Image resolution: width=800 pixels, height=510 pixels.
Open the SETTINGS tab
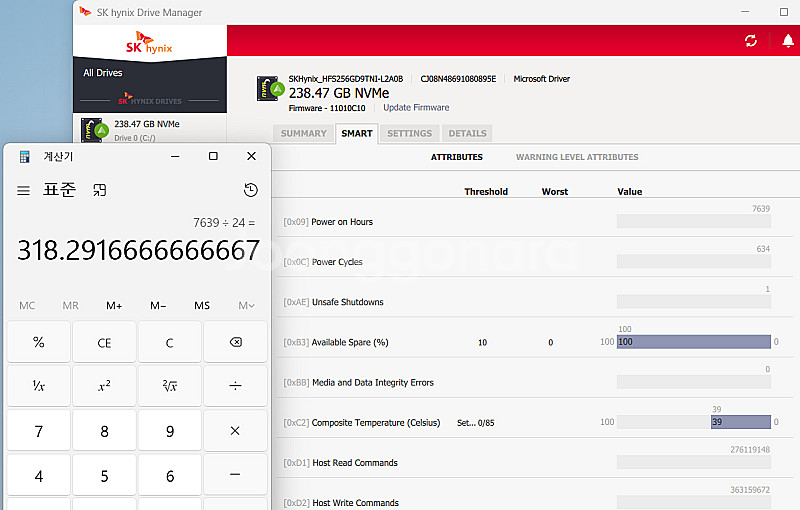409,134
